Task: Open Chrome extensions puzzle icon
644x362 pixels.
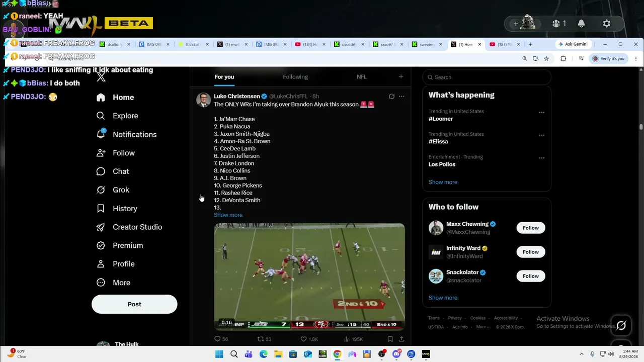Action: point(563,59)
